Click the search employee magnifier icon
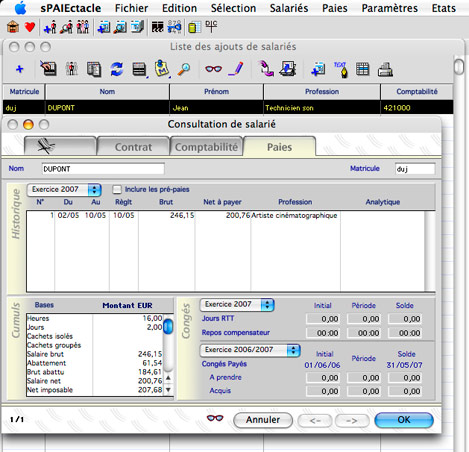 coord(66,27)
